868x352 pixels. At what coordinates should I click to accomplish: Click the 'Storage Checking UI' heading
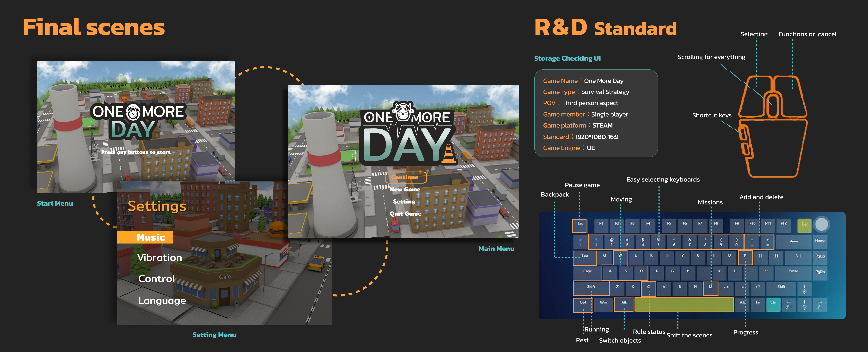pos(567,58)
